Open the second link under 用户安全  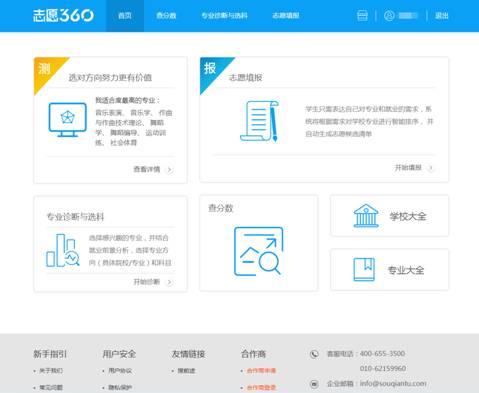tap(120, 388)
